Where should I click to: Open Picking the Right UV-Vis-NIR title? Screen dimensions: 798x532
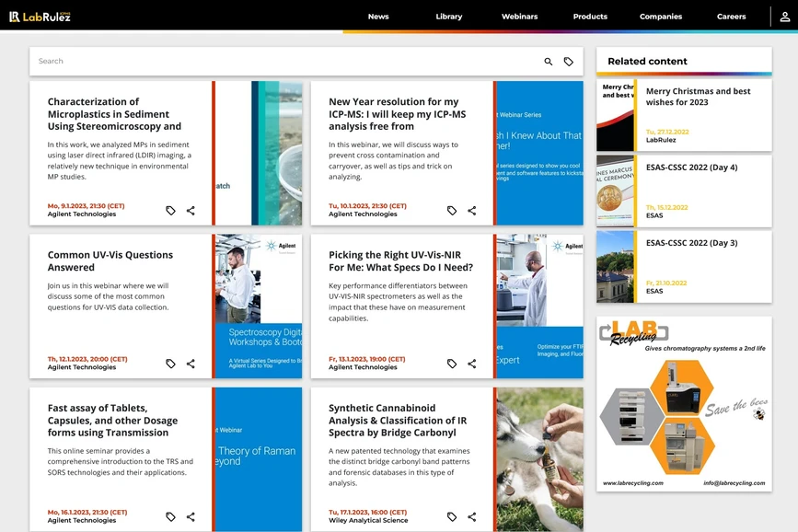pos(400,261)
